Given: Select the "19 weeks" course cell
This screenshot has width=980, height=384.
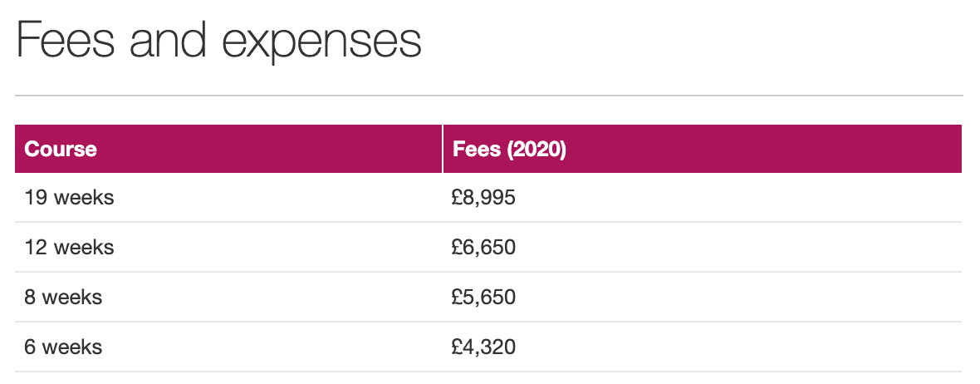Looking at the screenshot, I should 69,198.
